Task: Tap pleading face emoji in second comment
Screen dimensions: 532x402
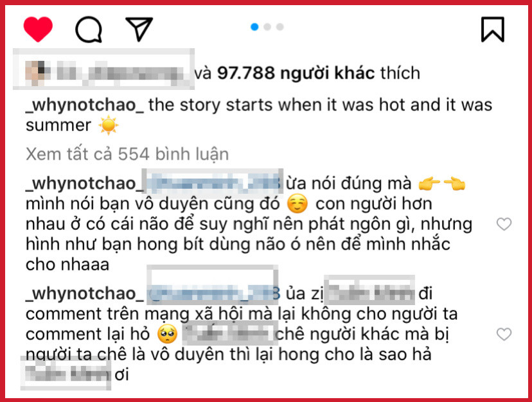Action: click(167, 334)
